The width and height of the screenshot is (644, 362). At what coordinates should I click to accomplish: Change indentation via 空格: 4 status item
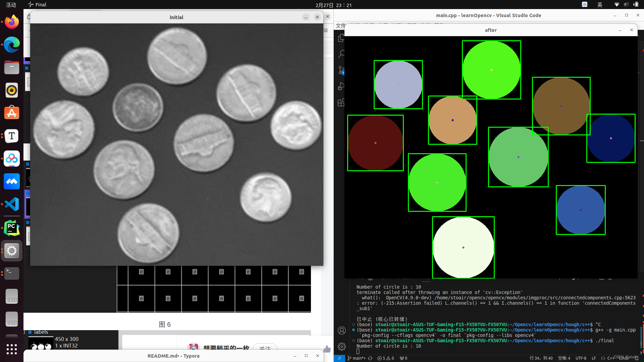tap(564, 358)
